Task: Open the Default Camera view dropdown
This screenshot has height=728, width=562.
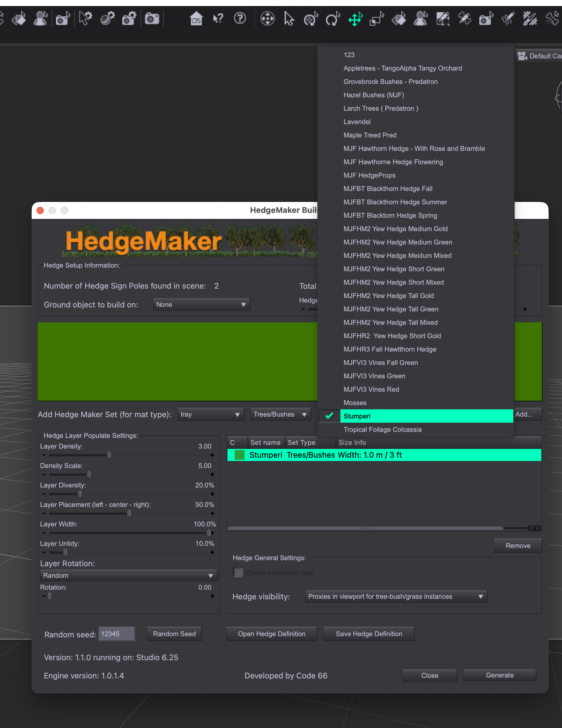Action: click(539, 56)
